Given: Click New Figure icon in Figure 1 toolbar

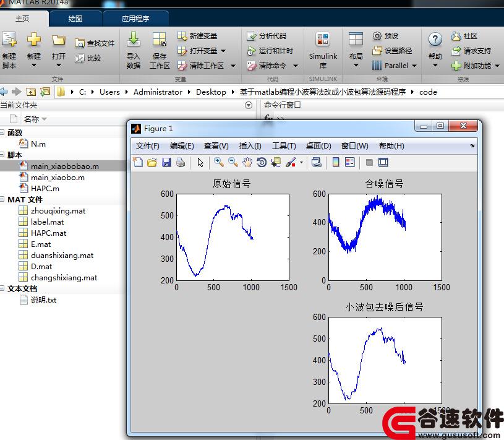Looking at the screenshot, I should (139, 162).
